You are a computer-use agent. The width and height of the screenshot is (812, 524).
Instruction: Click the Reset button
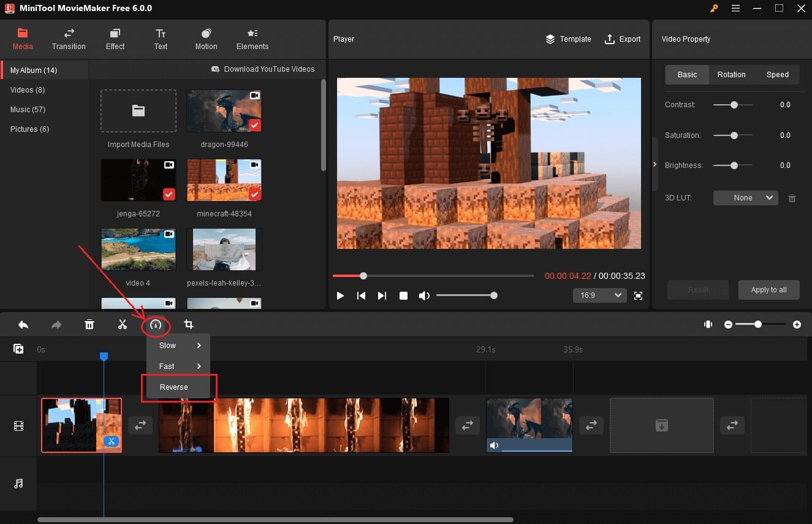click(x=698, y=290)
